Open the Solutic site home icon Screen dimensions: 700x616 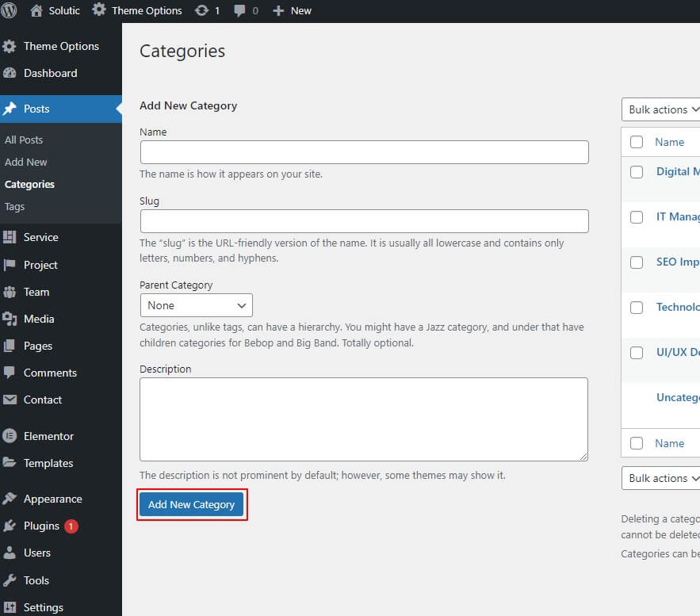pos(36,10)
